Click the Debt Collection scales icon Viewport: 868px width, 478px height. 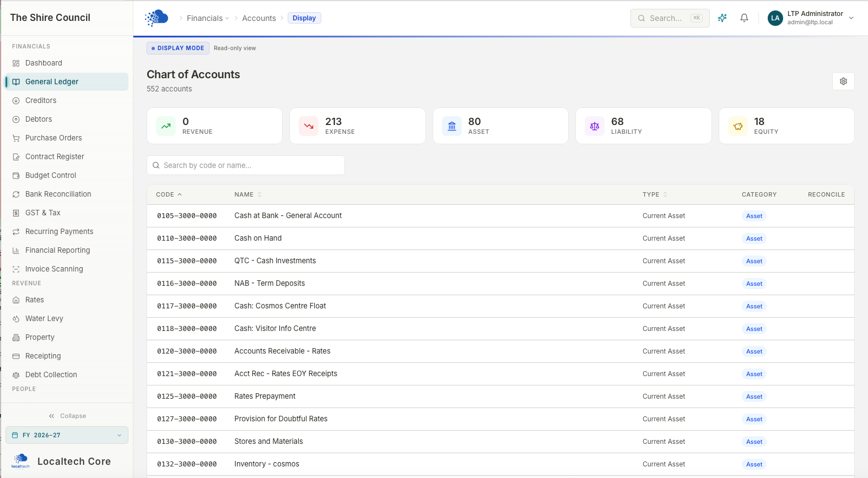16,375
